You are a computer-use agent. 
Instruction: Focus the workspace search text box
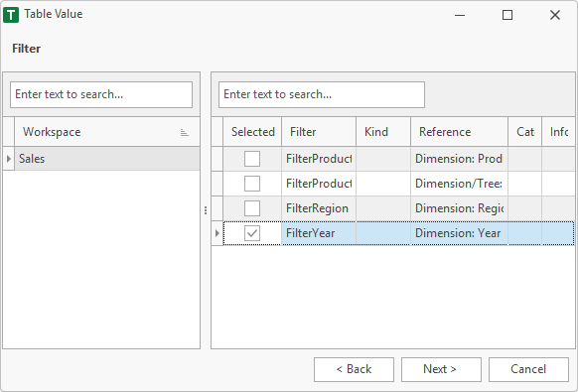[x=101, y=94]
